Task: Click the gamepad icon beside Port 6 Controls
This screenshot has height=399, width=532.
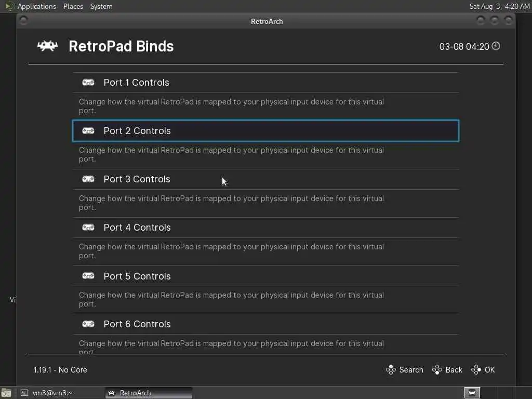Action: [x=88, y=324]
